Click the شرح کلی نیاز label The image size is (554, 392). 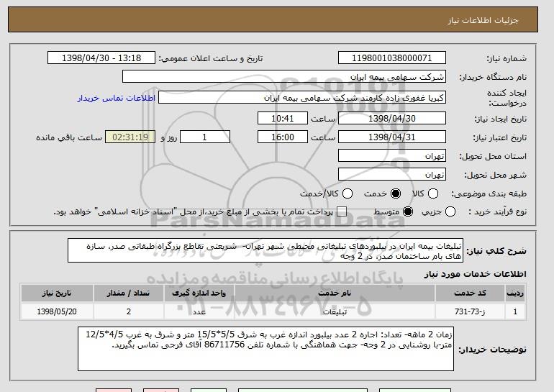click(x=496, y=251)
